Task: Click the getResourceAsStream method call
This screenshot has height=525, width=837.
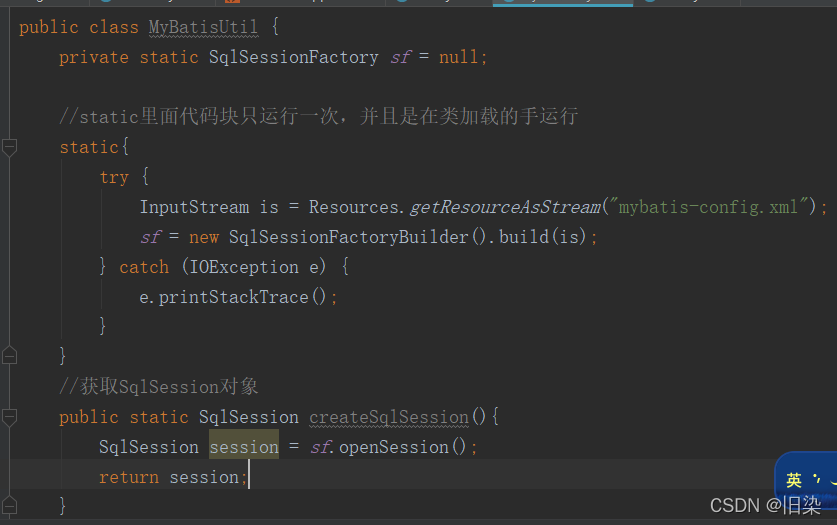Action: coord(505,207)
